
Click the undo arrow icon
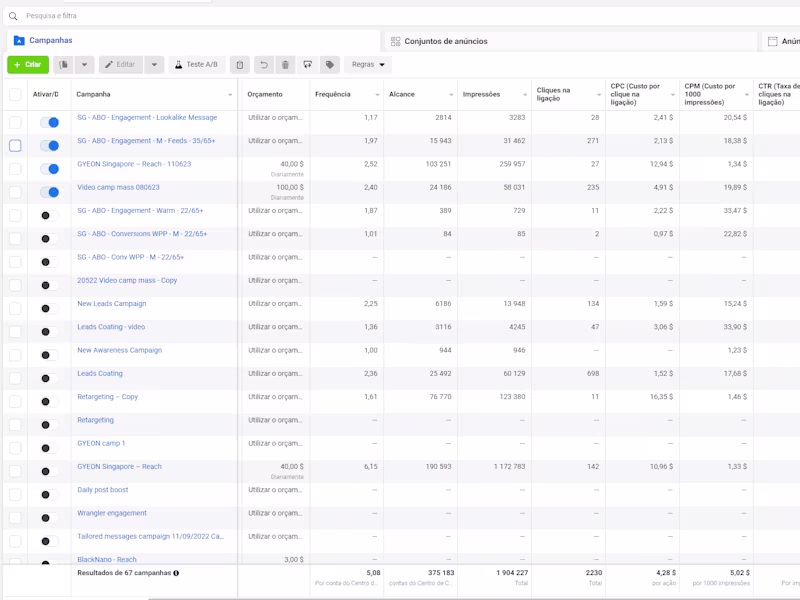point(264,65)
